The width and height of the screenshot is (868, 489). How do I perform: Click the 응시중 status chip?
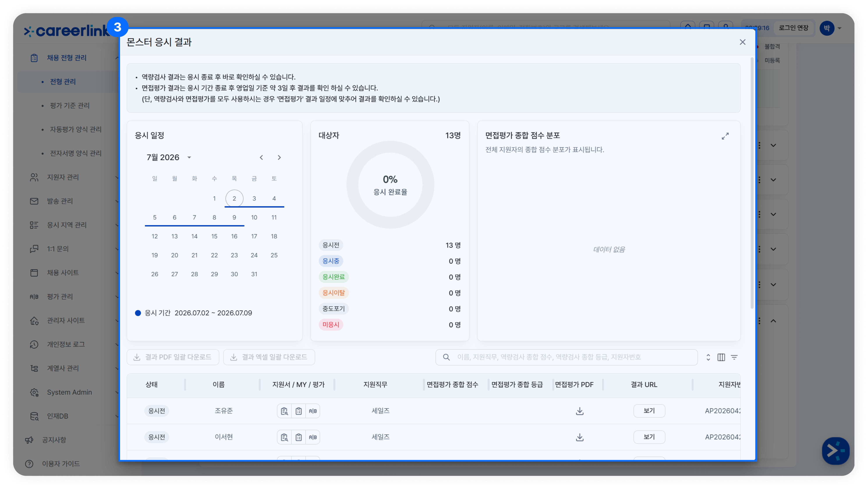[331, 261]
